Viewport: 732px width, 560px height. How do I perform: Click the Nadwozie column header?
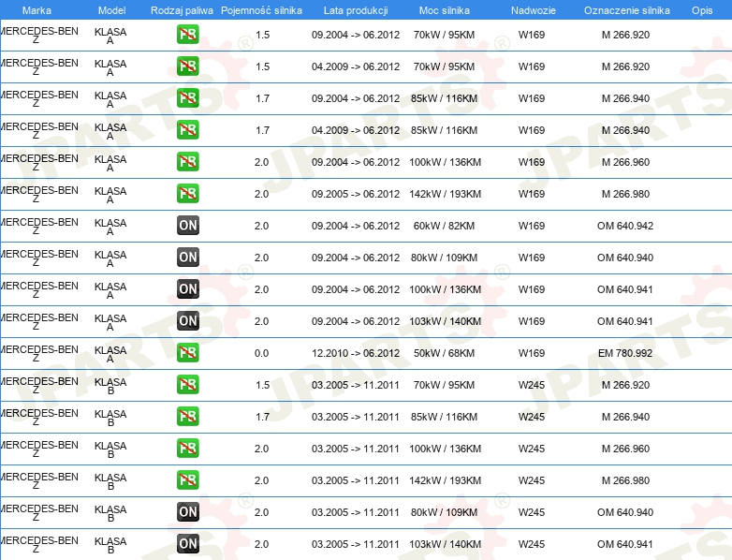pyautogui.click(x=534, y=10)
